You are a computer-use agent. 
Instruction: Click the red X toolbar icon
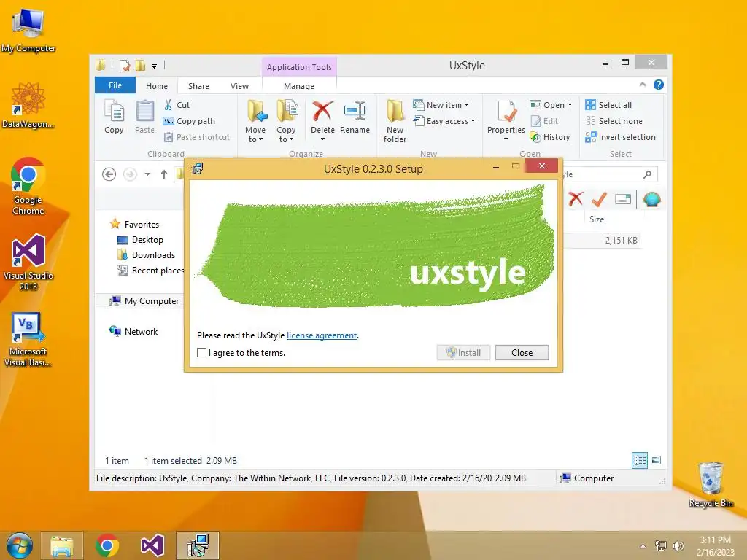(576, 199)
